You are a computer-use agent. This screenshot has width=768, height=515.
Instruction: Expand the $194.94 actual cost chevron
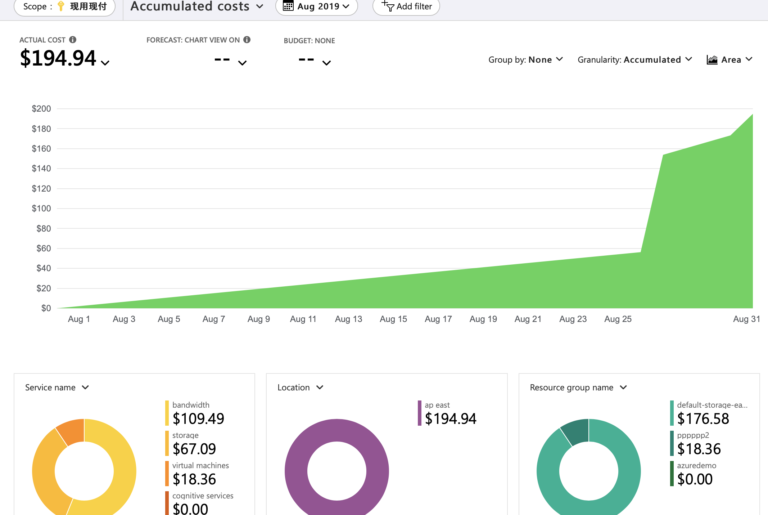[x=105, y=63]
